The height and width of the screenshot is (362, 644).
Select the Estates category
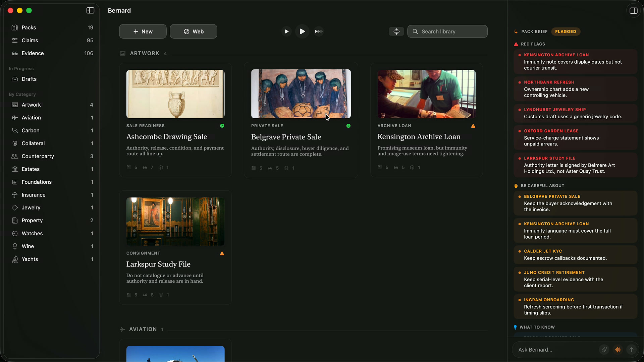(52, 169)
